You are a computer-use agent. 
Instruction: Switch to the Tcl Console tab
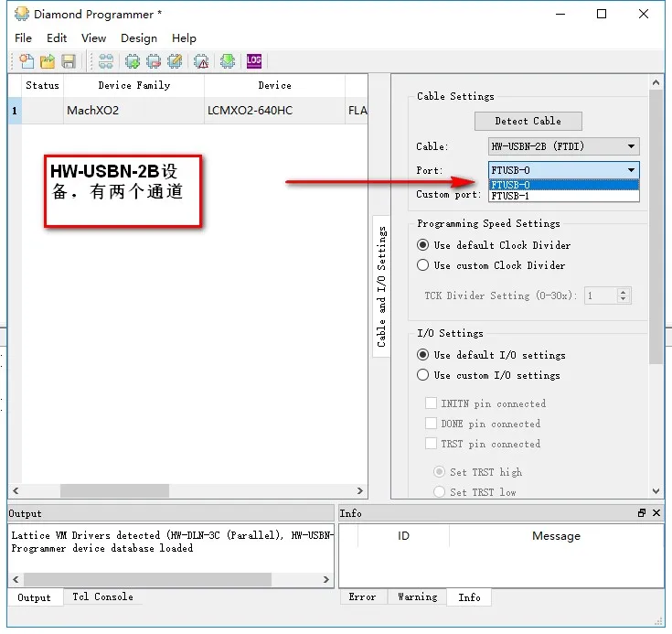[102, 597]
